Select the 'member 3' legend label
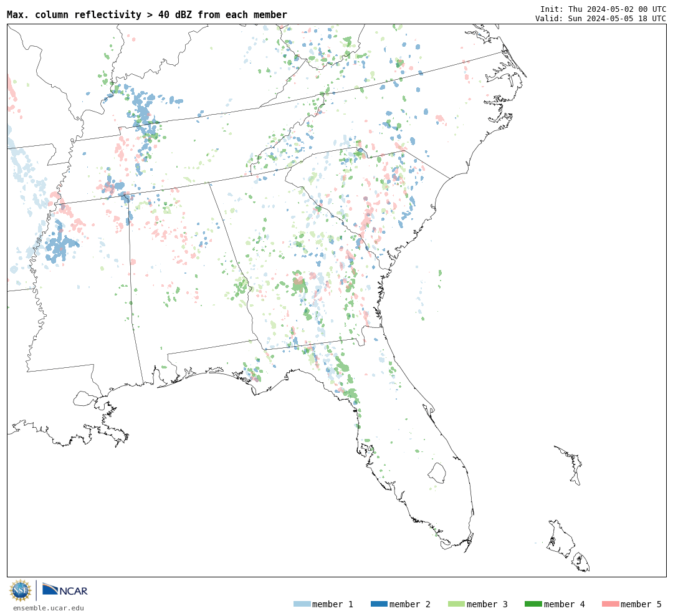The image size is (673, 616). coord(487,604)
